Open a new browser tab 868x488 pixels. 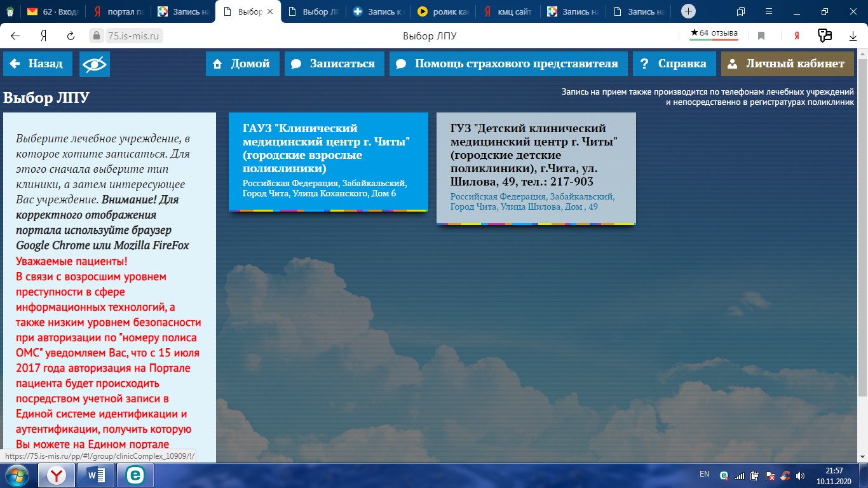[x=688, y=11]
